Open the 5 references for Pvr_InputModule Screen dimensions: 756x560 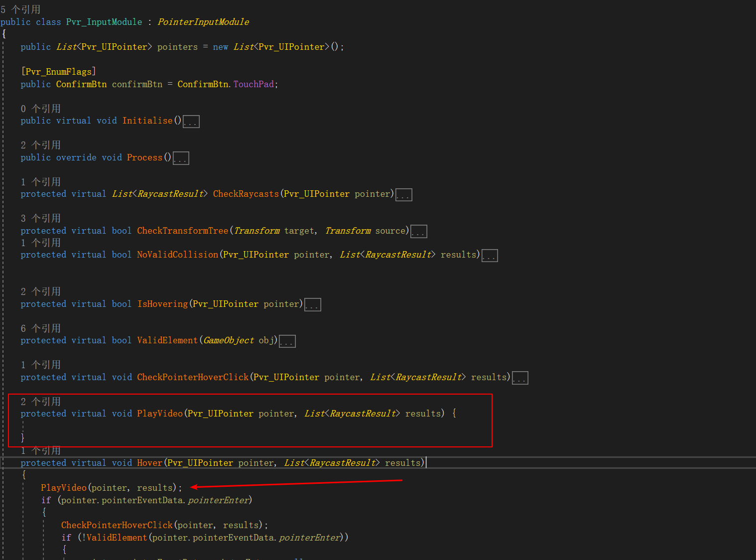coord(20,9)
